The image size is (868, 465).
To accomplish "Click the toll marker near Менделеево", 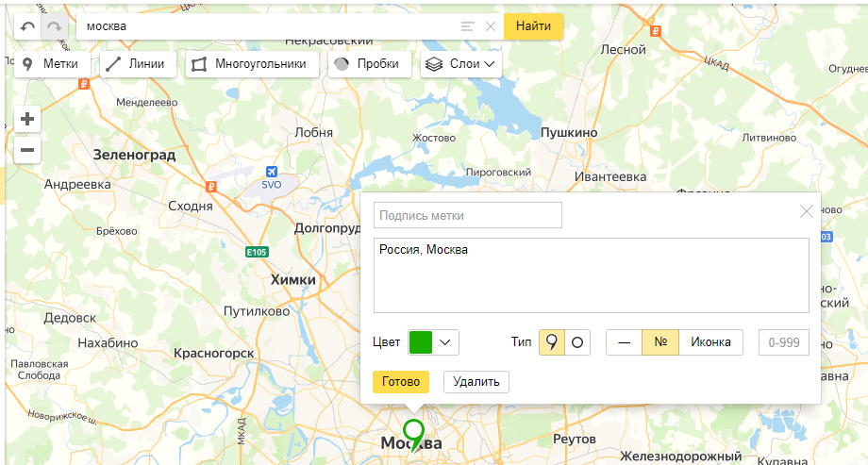I will (84, 84).
